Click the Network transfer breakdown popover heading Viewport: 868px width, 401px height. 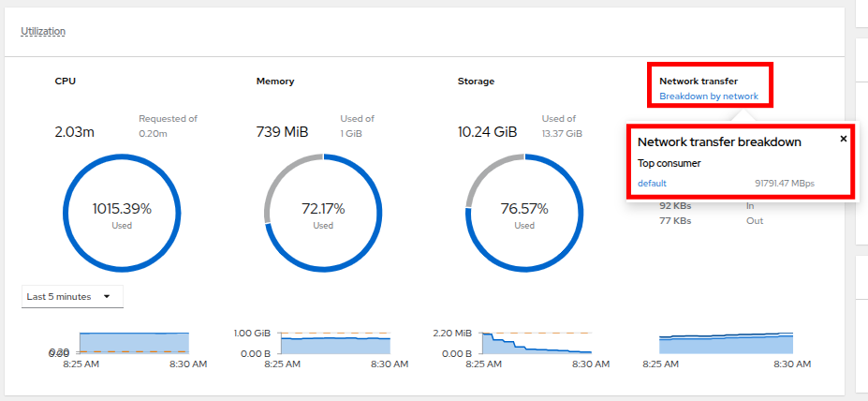(719, 142)
